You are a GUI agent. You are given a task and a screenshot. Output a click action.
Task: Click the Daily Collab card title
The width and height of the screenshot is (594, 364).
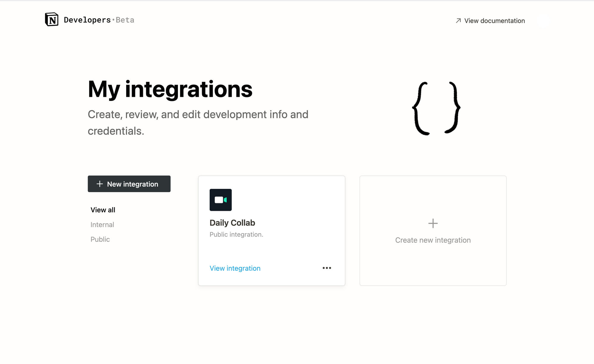point(232,223)
